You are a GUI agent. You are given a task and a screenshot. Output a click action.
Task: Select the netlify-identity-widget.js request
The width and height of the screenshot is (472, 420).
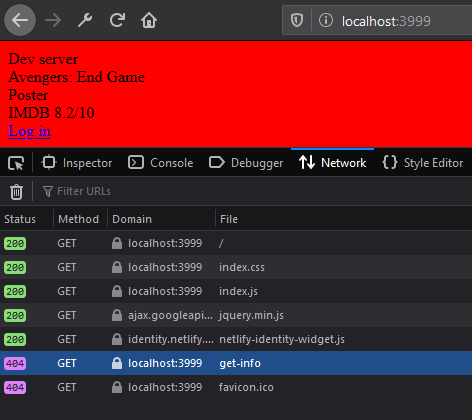tap(236, 339)
